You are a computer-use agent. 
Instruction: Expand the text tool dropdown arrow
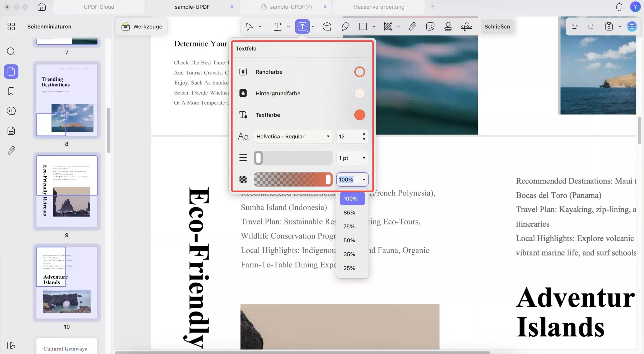click(289, 26)
